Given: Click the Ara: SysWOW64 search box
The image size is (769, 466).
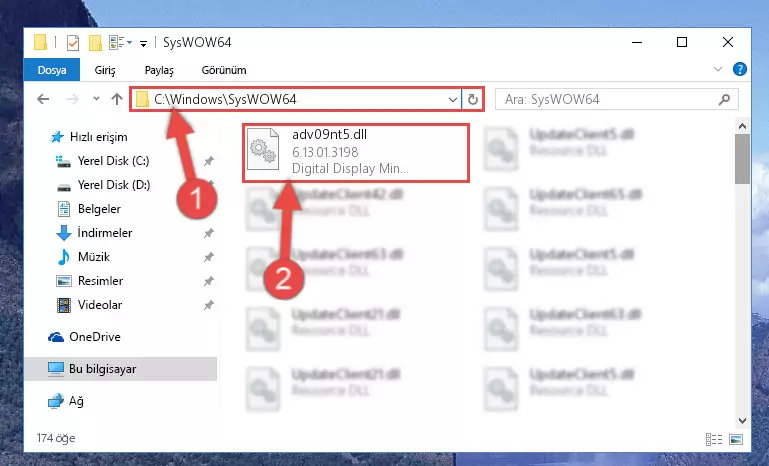Looking at the screenshot, I should (x=616, y=100).
